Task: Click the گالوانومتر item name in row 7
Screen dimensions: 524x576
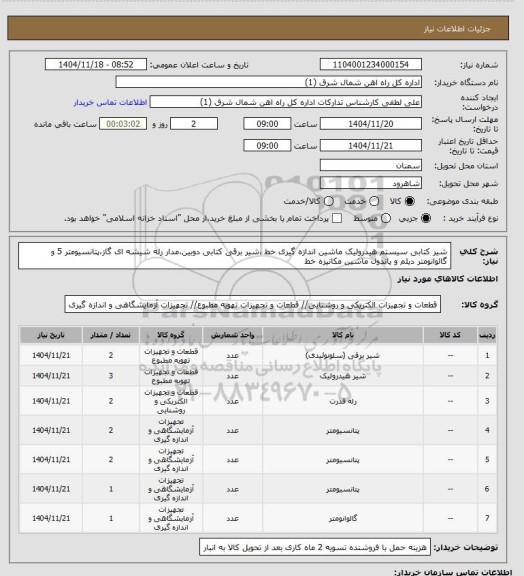Action: 342,518
